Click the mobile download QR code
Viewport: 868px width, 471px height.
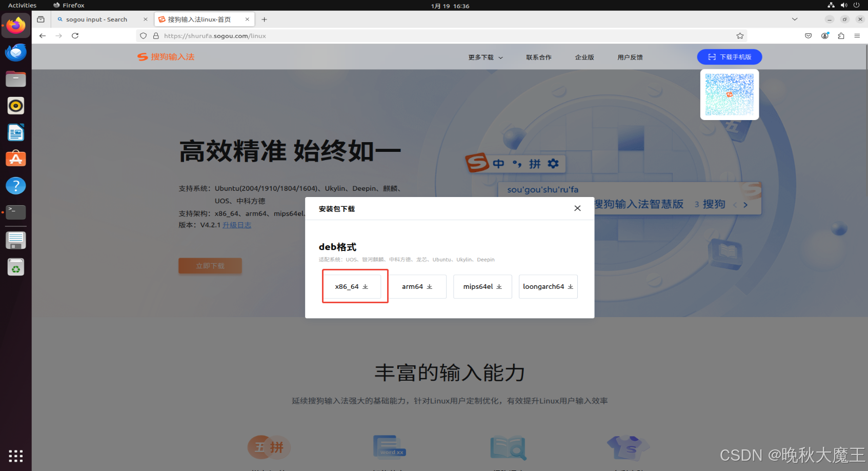[x=730, y=94]
